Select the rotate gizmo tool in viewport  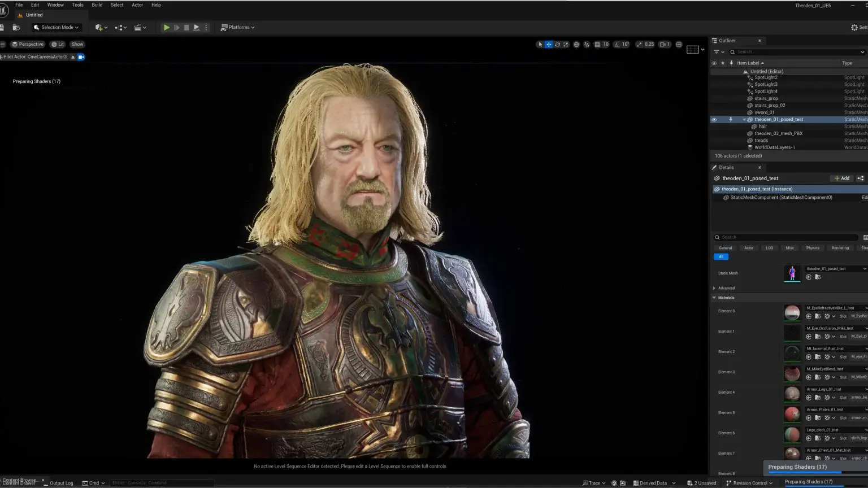click(557, 44)
